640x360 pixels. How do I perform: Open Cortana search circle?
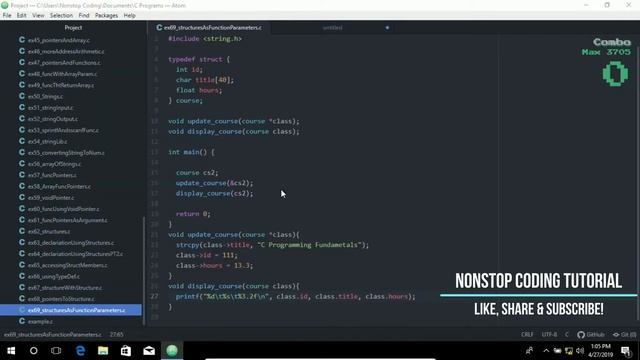click(33, 351)
